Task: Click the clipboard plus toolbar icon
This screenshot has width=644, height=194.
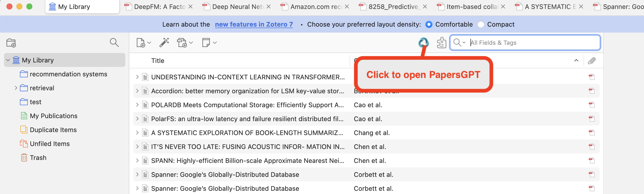Action: [441, 43]
